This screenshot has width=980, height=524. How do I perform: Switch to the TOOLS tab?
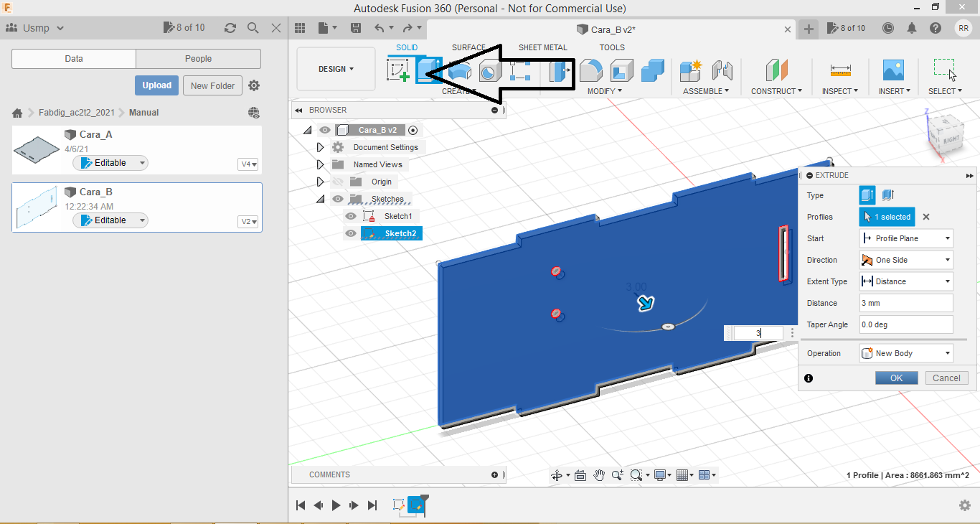pos(612,47)
